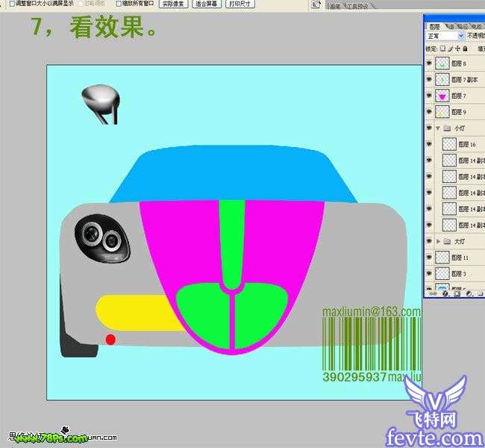Viewport: 485px width, 448px height.
Task: Select layer 图层 16 thumbnail
Action: click(449, 144)
